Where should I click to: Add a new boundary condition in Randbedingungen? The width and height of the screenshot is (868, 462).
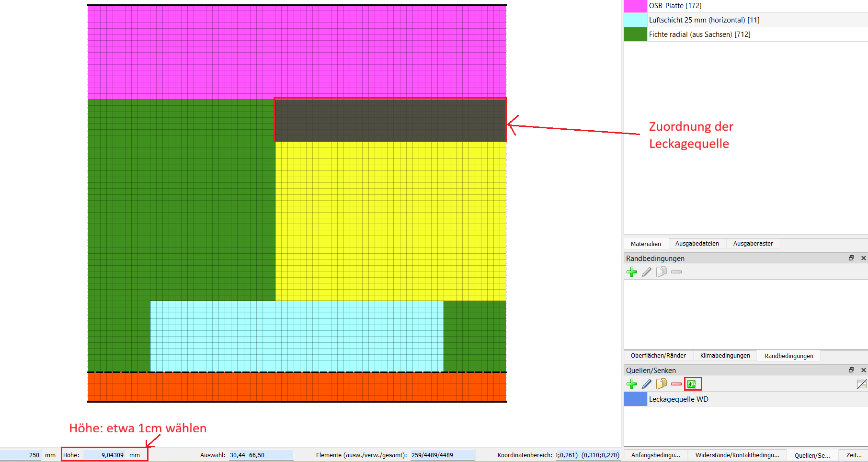(x=632, y=272)
